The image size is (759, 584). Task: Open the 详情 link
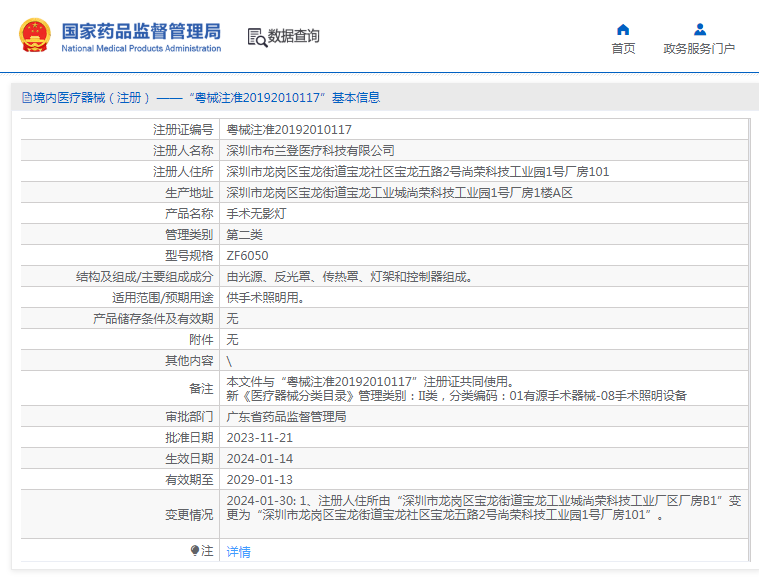(238, 552)
